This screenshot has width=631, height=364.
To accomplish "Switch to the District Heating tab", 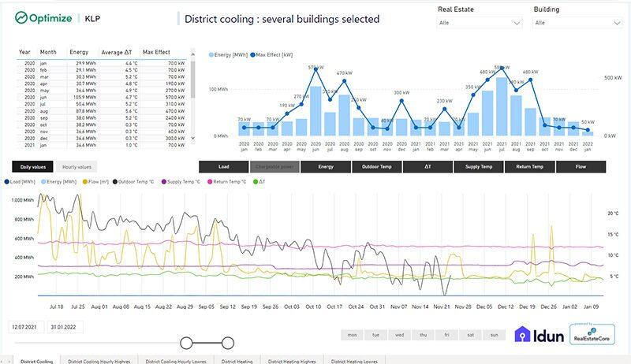I will 237,360.
